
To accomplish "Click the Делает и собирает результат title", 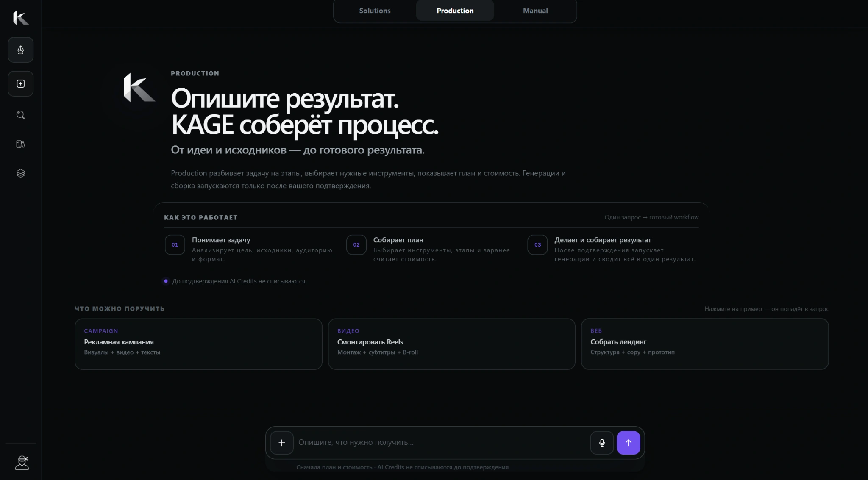I will tap(603, 240).
